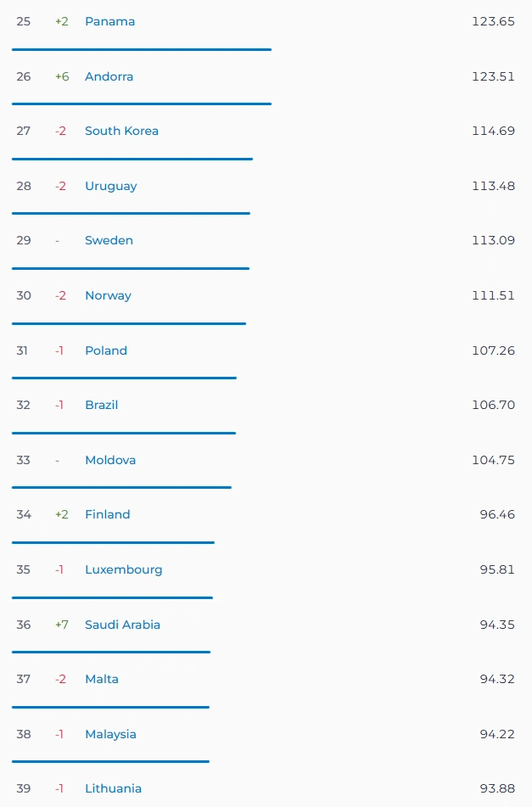
Task: Click Finland's blue speed bar
Action: coord(113,542)
